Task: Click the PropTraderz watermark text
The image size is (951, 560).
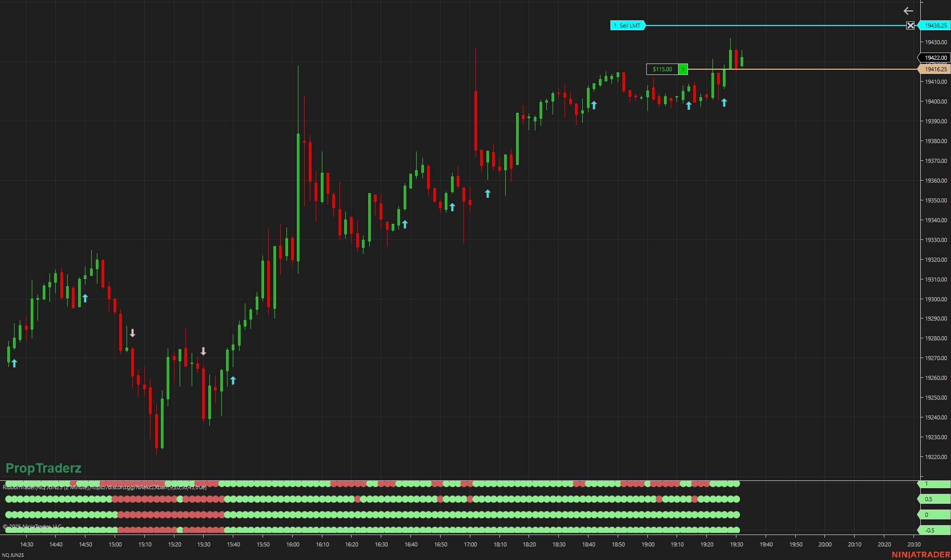Action: pos(43,468)
